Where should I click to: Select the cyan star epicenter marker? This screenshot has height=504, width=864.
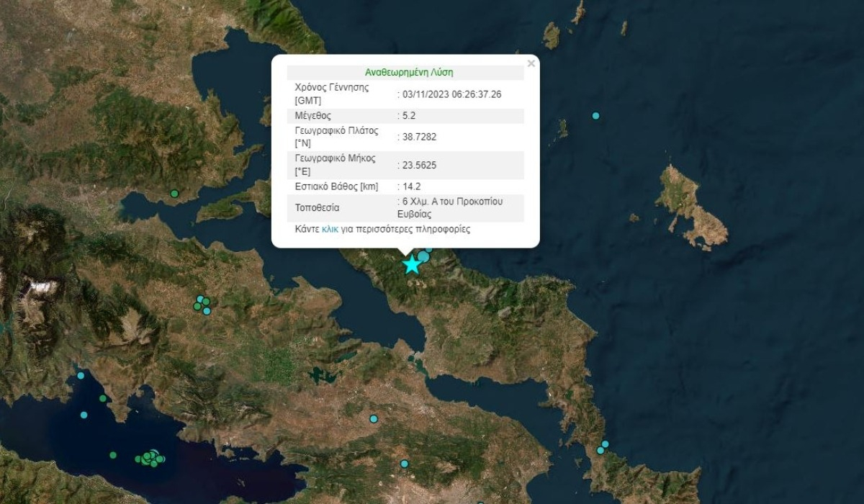pyautogui.click(x=411, y=264)
